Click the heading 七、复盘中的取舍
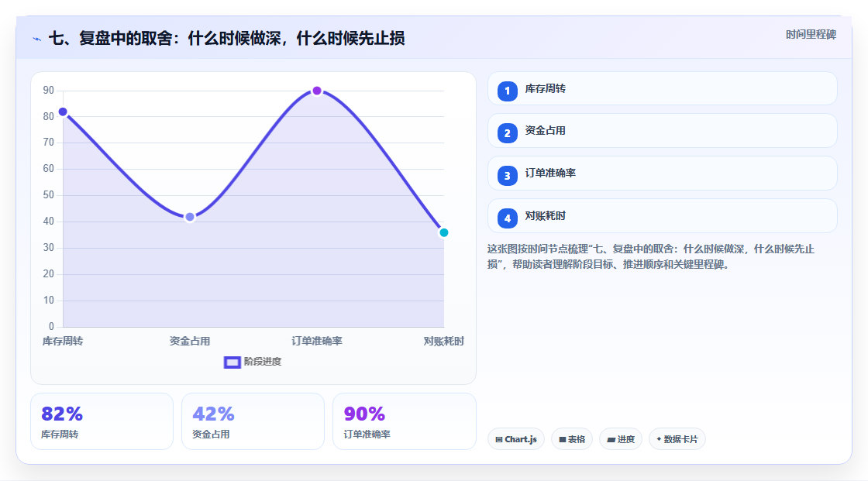Screen dimensions: 868x481 [x=227, y=38]
